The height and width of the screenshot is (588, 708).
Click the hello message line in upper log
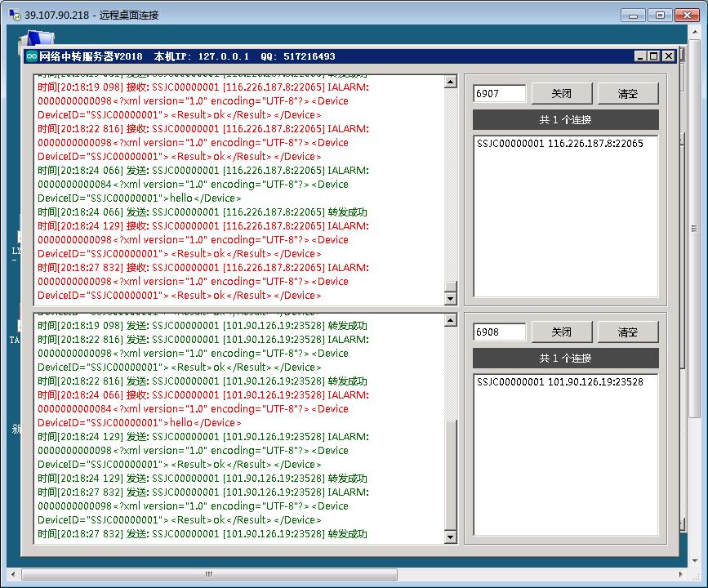point(140,198)
